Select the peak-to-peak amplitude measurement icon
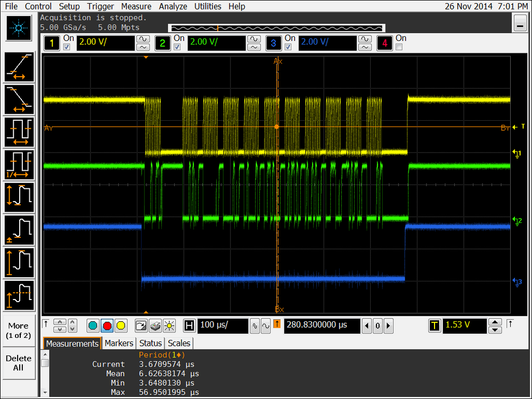The width and height of the screenshot is (532, 399). pyautogui.click(x=19, y=197)
